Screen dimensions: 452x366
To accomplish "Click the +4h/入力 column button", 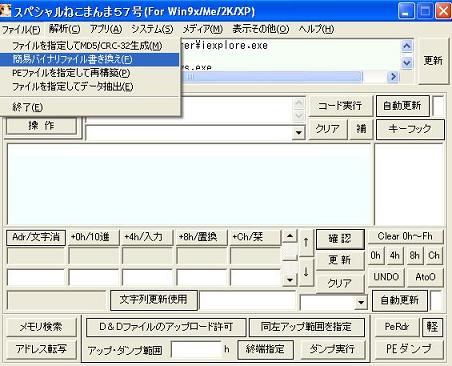I will pyautogui.click(x=147, y=237).
